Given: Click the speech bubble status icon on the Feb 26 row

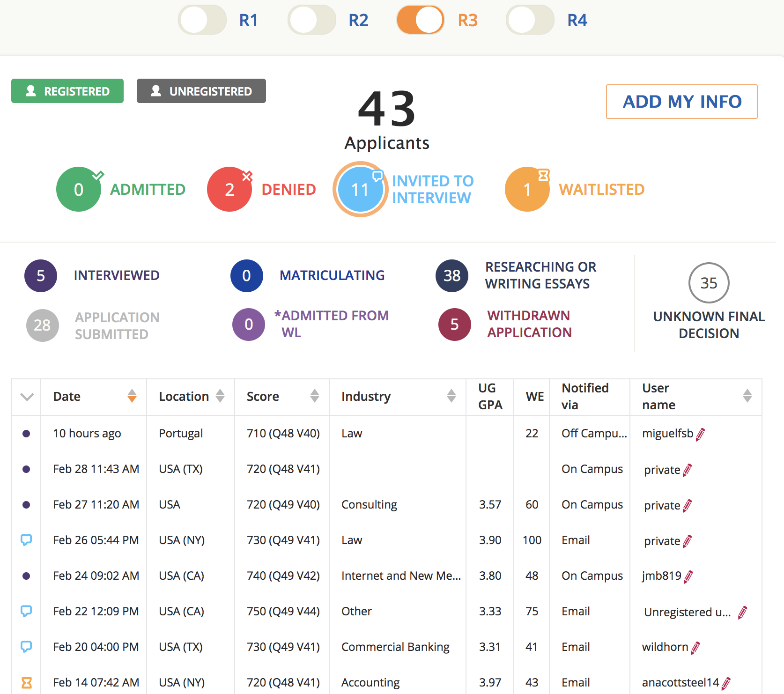Looking at the screenshot, I should click(26, 540).
